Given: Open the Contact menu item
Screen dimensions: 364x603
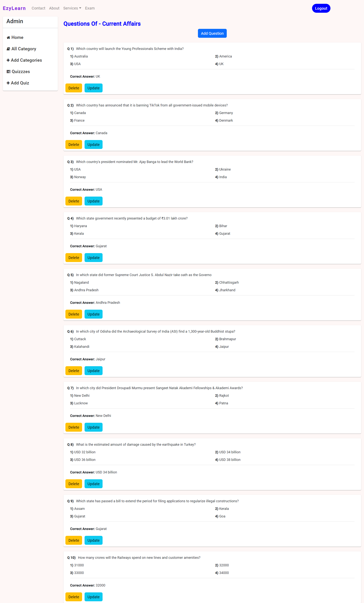Looking at the screenshot, I should coord(38,8).
